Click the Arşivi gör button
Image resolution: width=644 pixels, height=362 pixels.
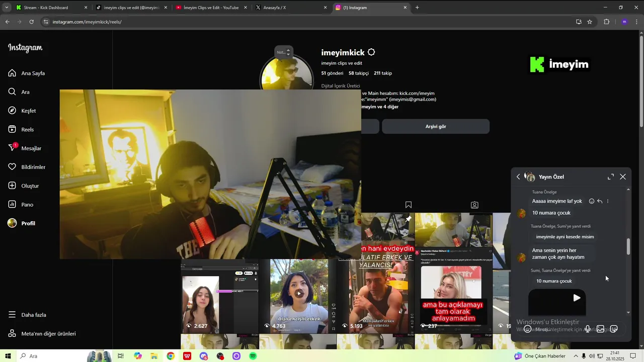tap(436, 127)
